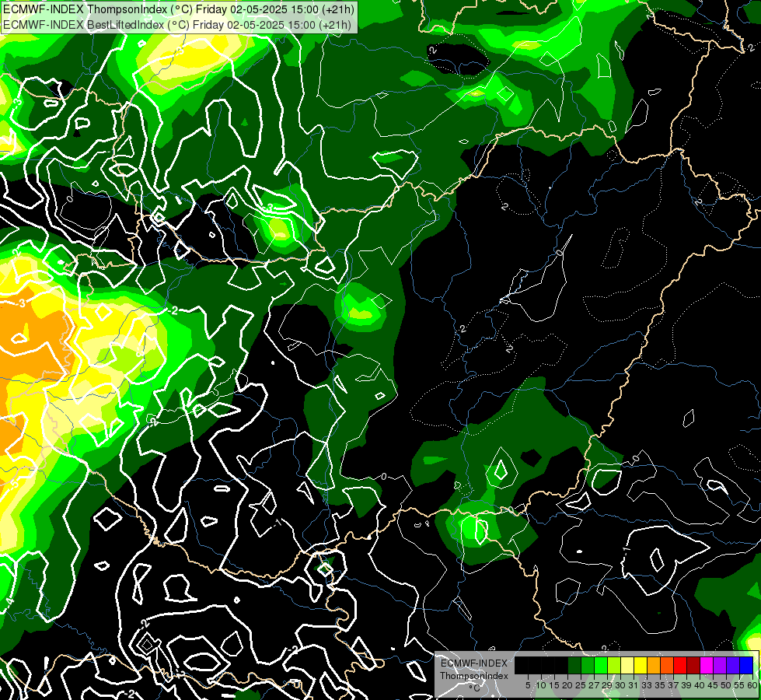Viewport: 761px width, 700px height.
Task: Click the red 37–39 legend swatch
Action: click(680, 665)
